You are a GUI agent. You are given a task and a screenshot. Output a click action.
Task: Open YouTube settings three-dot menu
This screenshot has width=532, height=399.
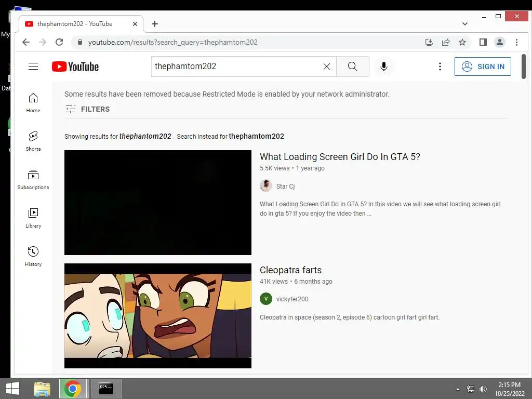(440, 66)
